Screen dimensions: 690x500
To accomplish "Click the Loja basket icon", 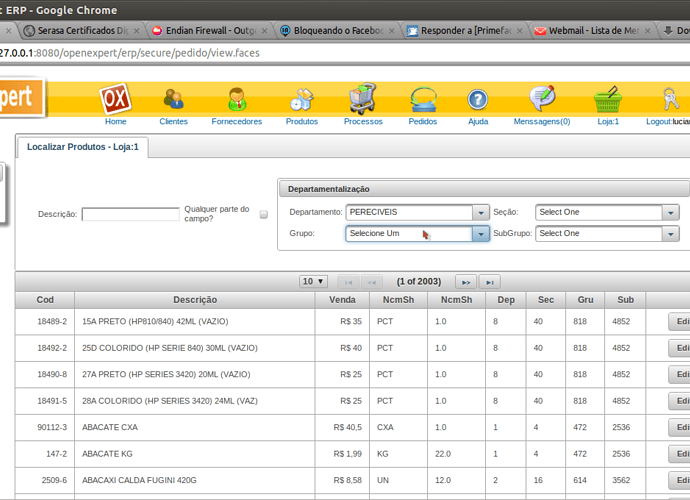I will tap(608, 99).
